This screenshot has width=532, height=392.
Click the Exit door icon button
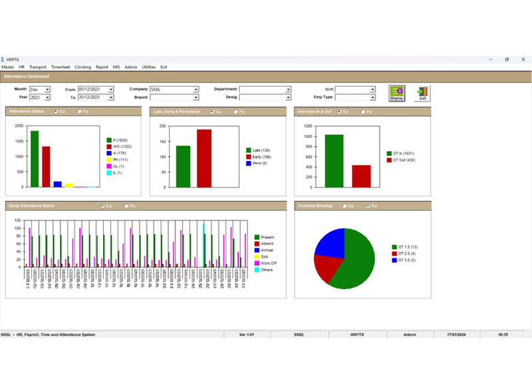421,93
